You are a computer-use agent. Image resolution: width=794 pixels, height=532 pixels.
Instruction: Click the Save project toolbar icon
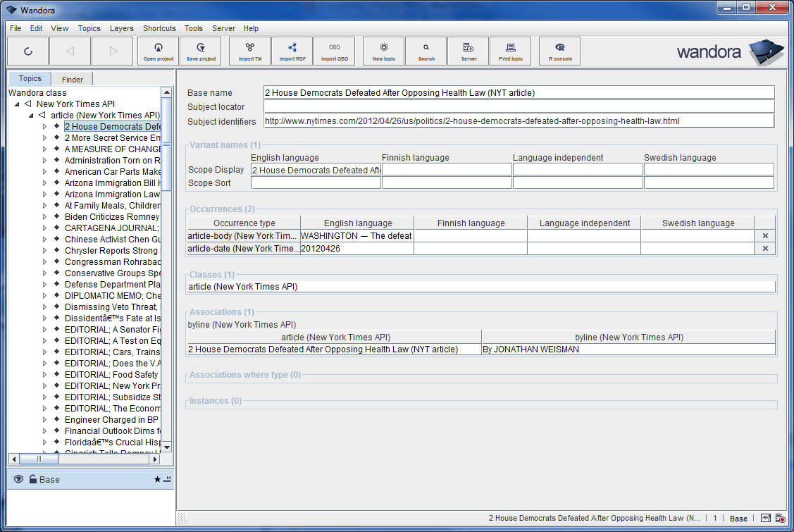pos(201,51)
